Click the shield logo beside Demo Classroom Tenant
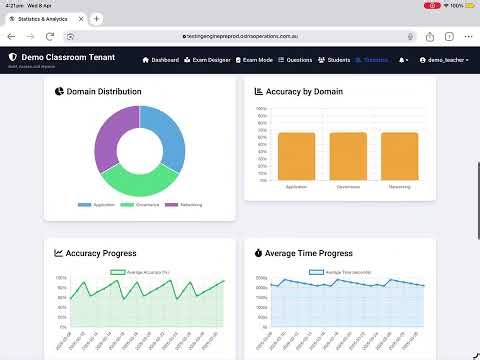The height and width of the screenshot is (360, 480). (x=13, y=57)
